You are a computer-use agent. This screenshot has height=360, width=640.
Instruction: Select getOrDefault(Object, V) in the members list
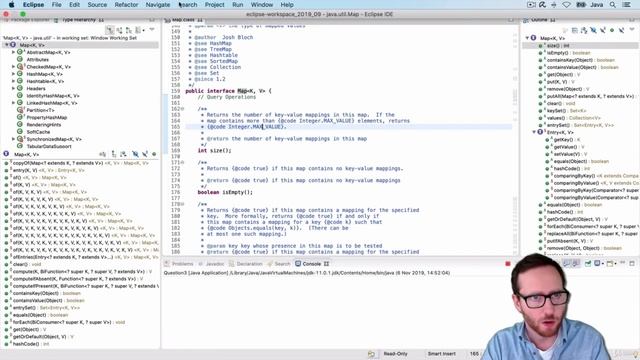[43, 337]
